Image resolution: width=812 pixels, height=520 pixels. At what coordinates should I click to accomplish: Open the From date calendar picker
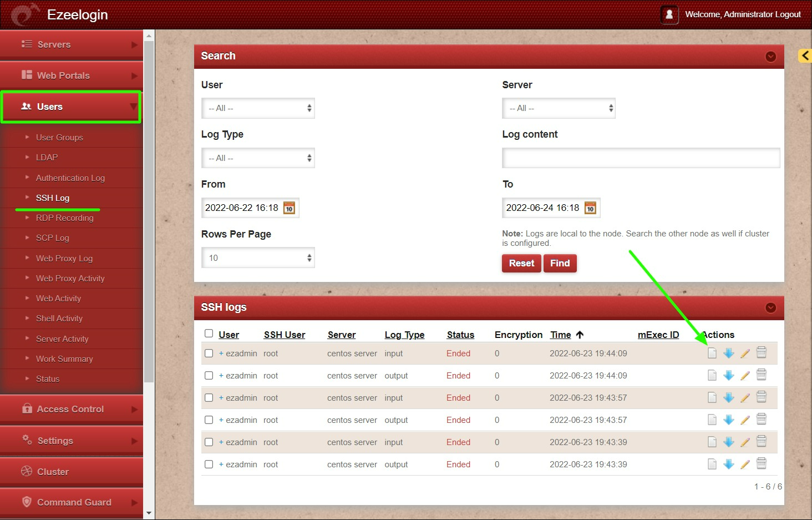click(289, 208)
